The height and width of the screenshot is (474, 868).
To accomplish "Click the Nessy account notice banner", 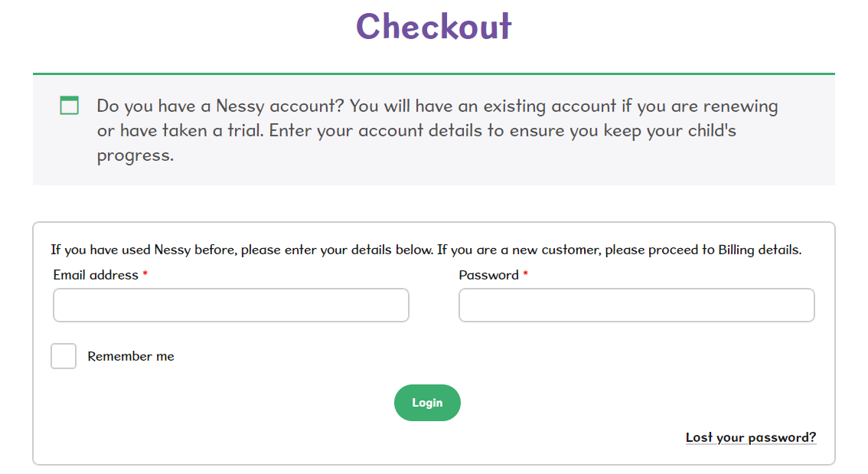I will tap(433, 130).
